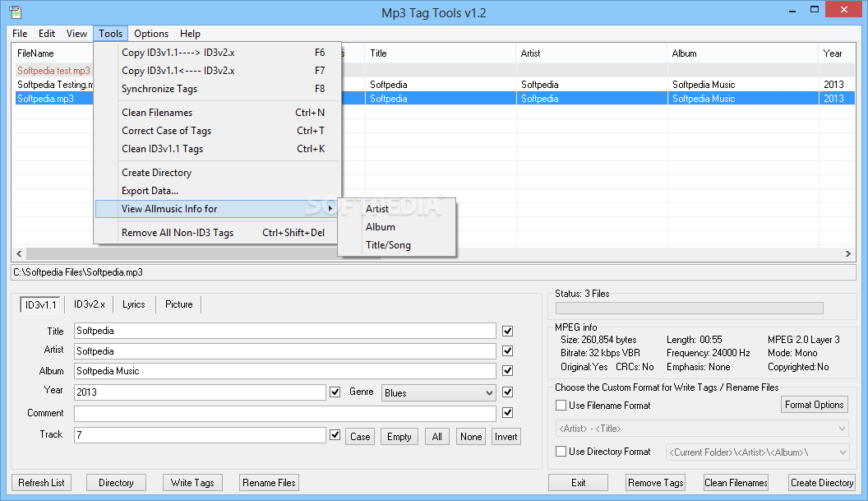
Task: Click the Write Tags button
Action: click(192, 483)
